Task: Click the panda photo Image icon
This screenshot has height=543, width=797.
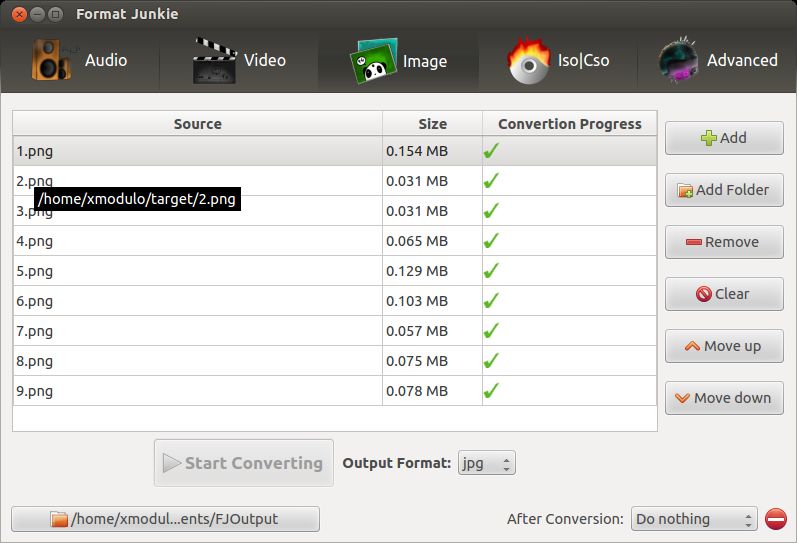Action: [x=374, y=61]
